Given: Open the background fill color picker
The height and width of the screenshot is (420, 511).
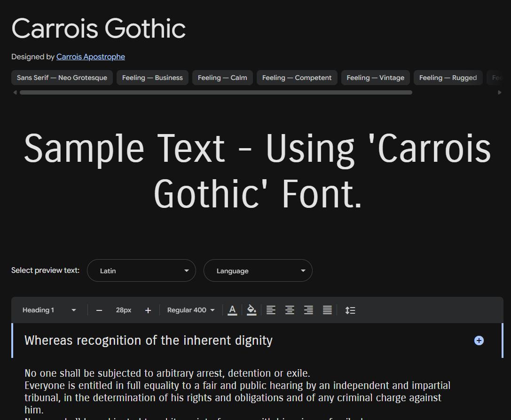Looking at the screenshot, I should (252, 310).
